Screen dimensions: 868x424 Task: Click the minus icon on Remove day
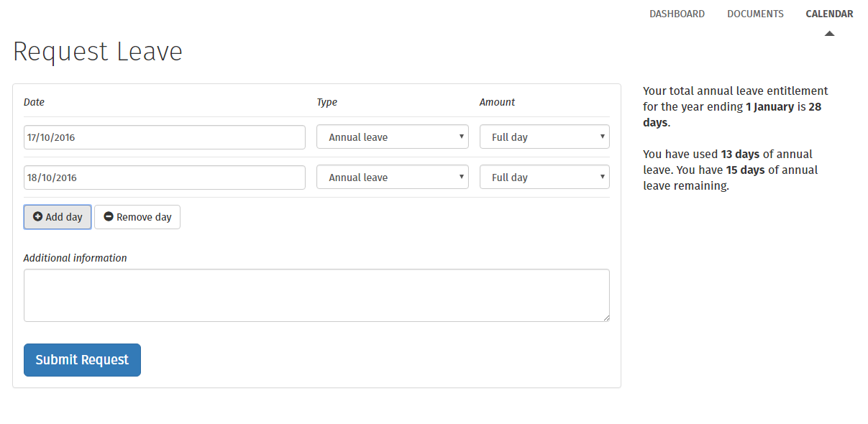[109, 216]
